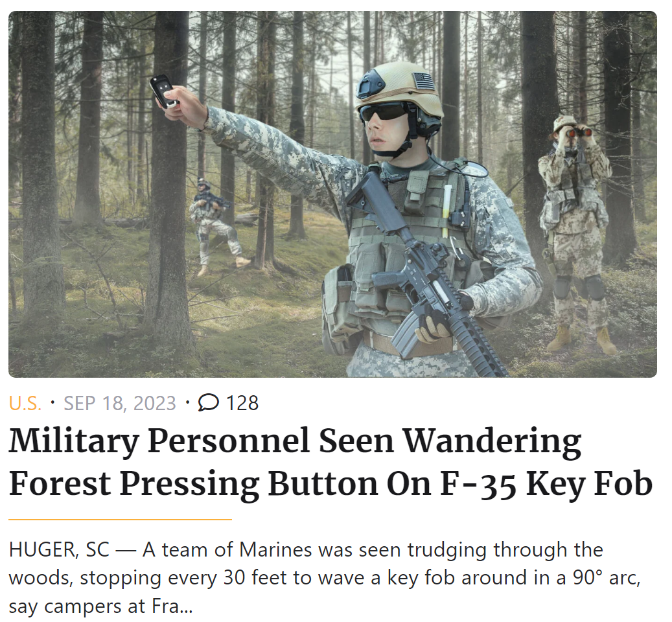Click the rifle held by the main soldier
The image size is (672, 622).
coord(426,275)
